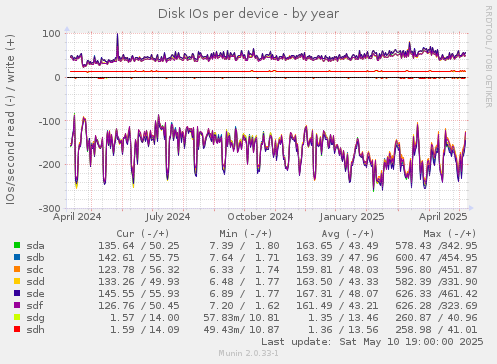Click the 'sdb' device label
The height and width of the screenshot is (364, 497).
coord(35,258)
